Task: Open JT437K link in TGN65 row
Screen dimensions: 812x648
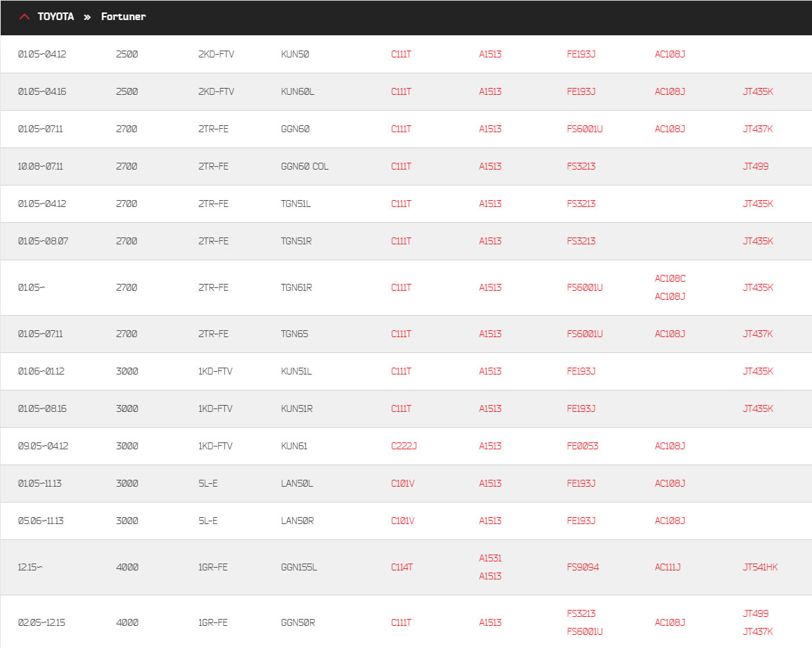Action: pos(757,334)
